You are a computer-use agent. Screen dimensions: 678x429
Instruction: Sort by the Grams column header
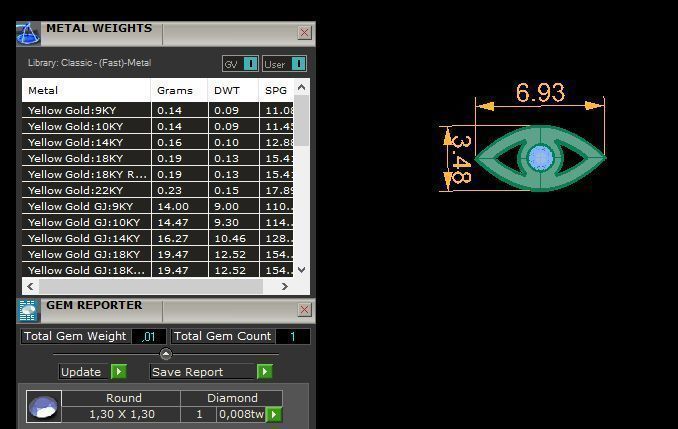pyautogui.click(x=179, y=90)
